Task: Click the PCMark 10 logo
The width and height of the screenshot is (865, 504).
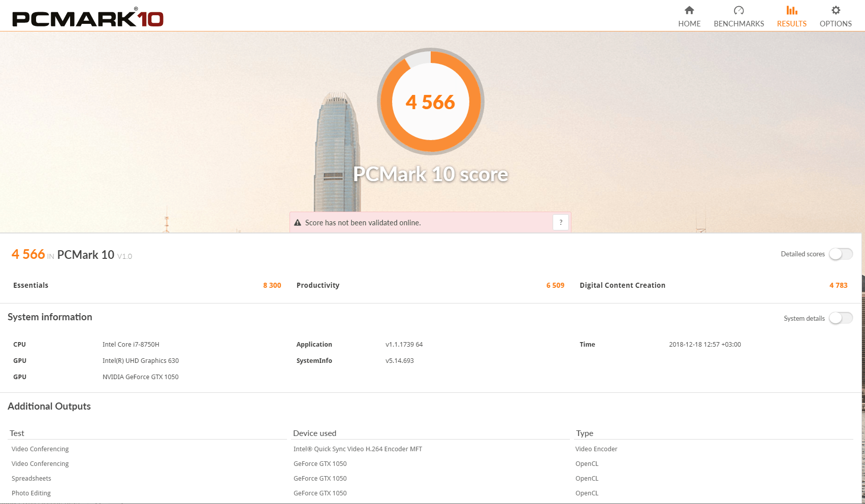Action: 87,18
